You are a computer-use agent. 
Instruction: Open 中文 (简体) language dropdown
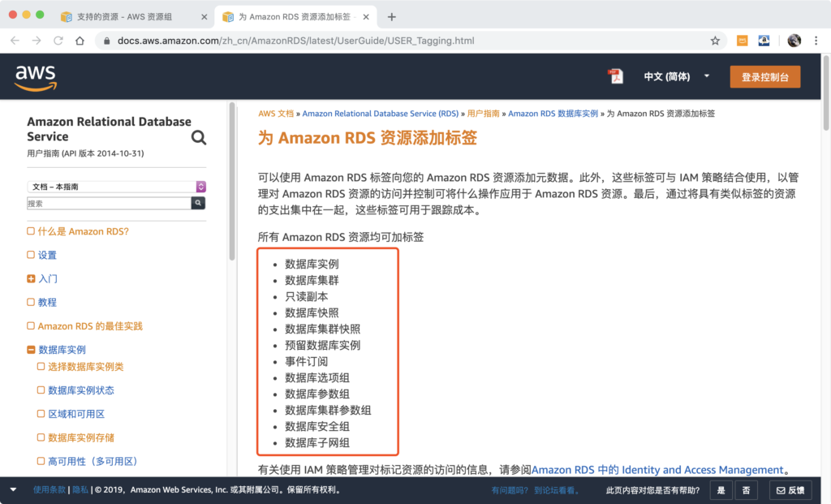click(676, 76)
